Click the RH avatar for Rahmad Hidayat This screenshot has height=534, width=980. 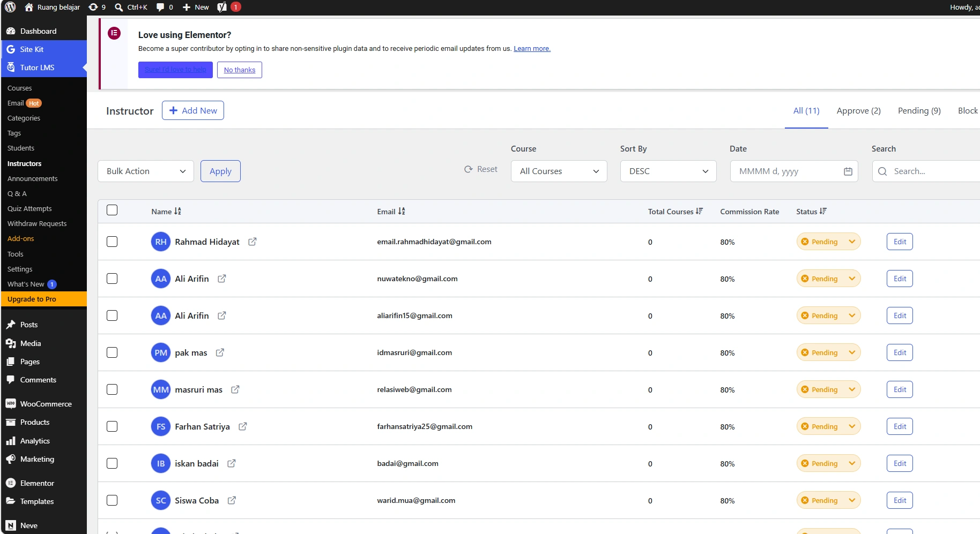[161, 242]
